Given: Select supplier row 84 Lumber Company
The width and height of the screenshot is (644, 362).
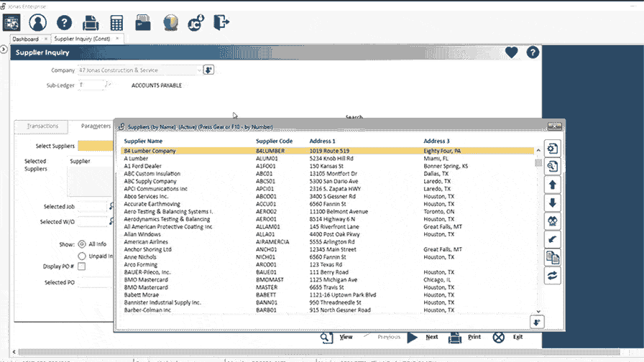Looking at the screenshot, I should tap(327, 151).
